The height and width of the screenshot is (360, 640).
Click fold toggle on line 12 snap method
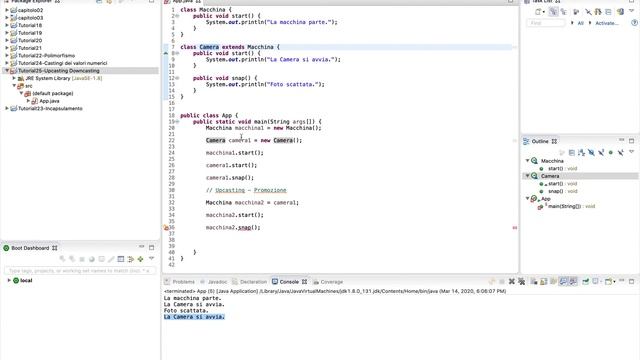(177, 78)
